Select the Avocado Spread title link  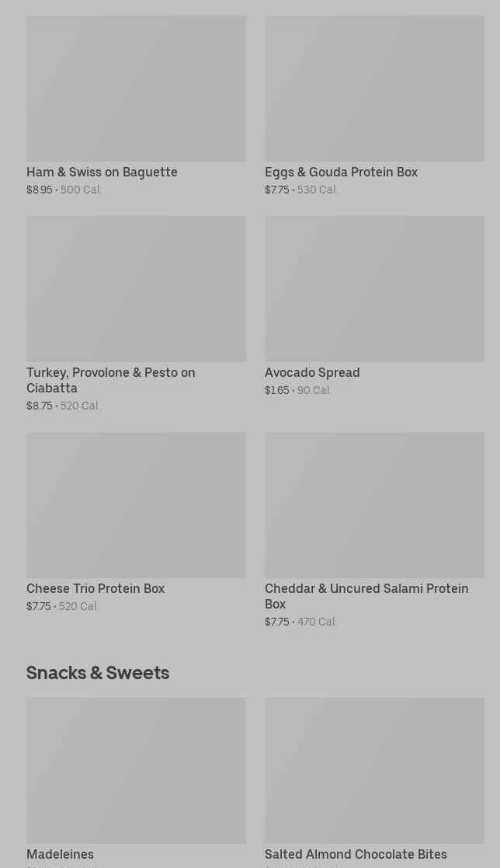coord(312,372)
